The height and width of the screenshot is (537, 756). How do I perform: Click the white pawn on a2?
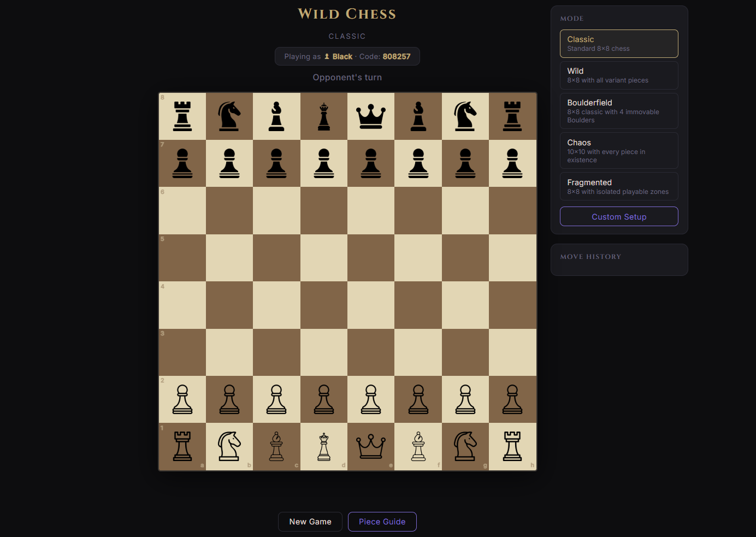(182, 399)
